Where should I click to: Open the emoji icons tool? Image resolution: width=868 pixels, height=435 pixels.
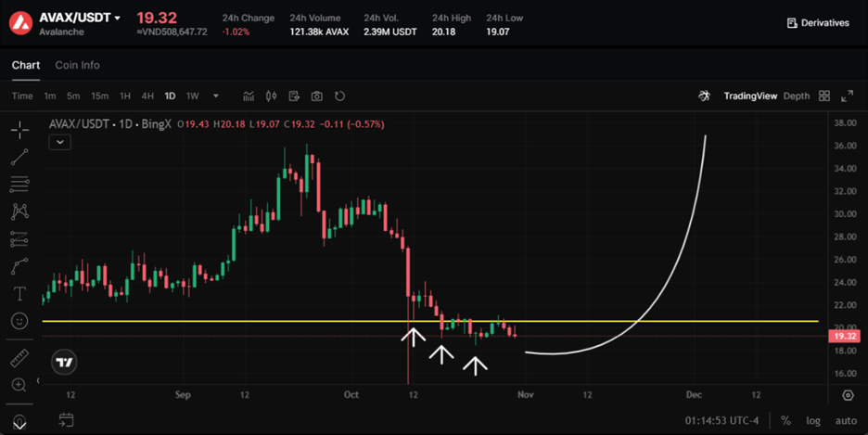click(19, 321)
